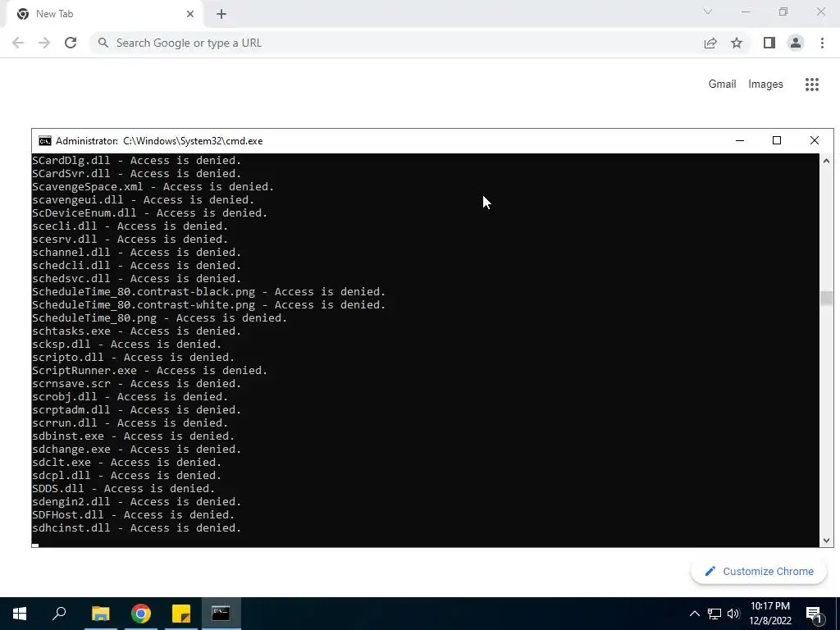Viewport: 840px width, 630px height.
Task: Click the sdhcinst.dll output line
Action: click(x=137, y=528)
